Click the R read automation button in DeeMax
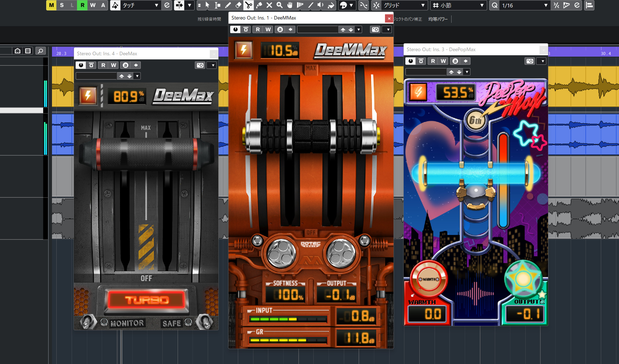 (x=103, y=65)
